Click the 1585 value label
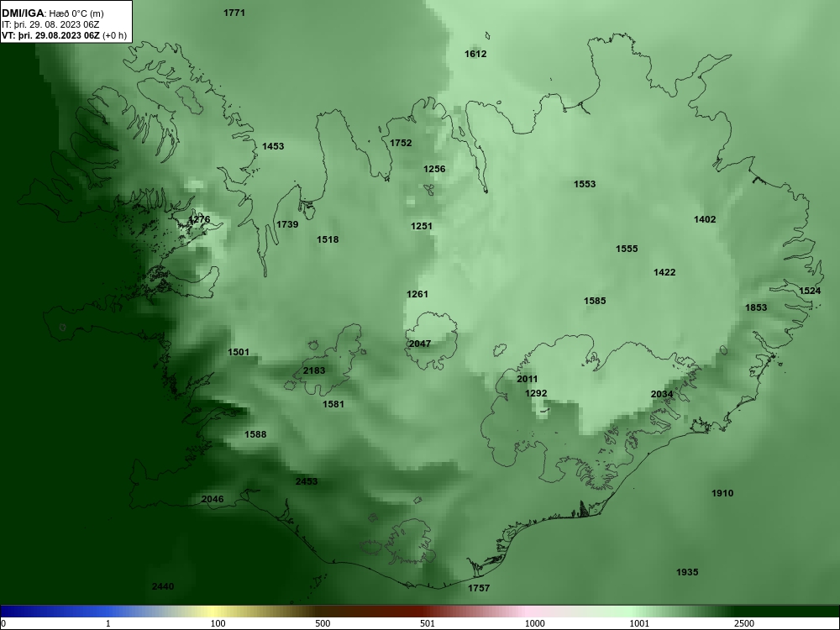The width and height of the screenshot is (840, 630). [595, 301]
